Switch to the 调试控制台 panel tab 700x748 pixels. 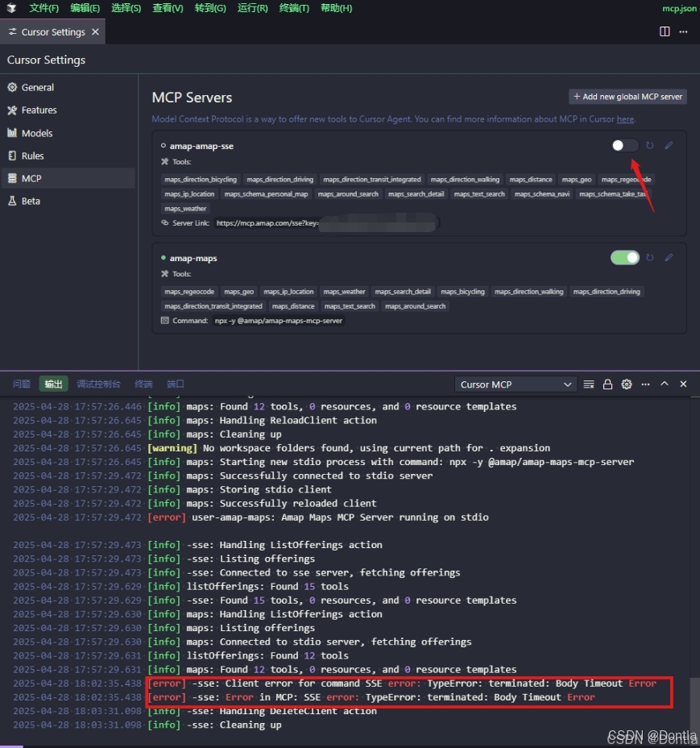pyautogui.click(x=98, y=384)
